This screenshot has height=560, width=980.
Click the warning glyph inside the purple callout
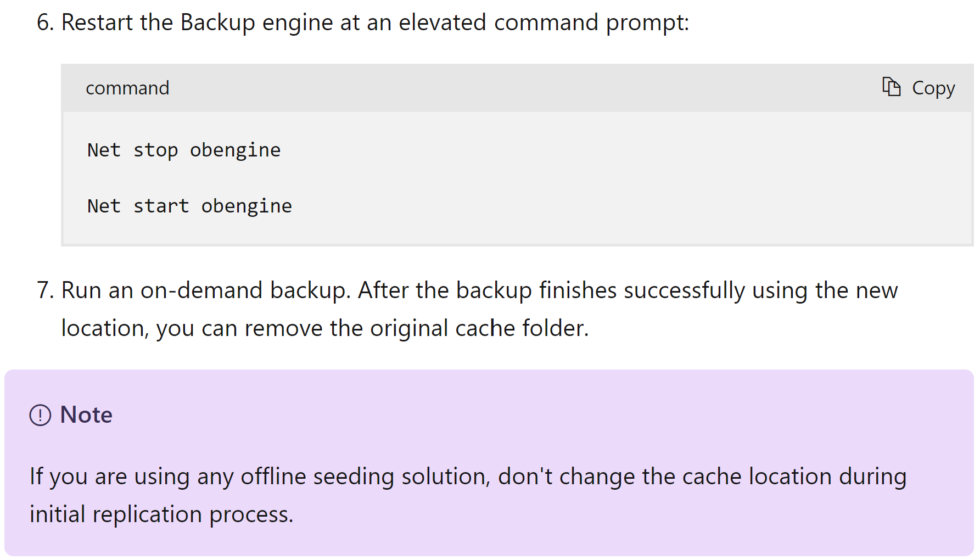(39, 415)
